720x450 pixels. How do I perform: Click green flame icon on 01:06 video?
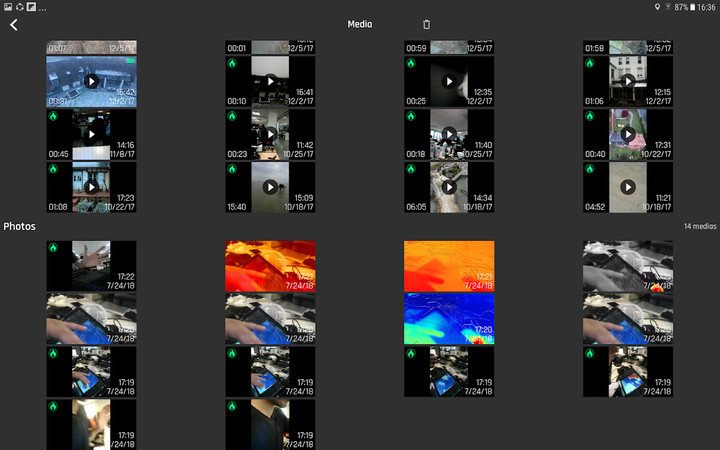pos(590,63)
